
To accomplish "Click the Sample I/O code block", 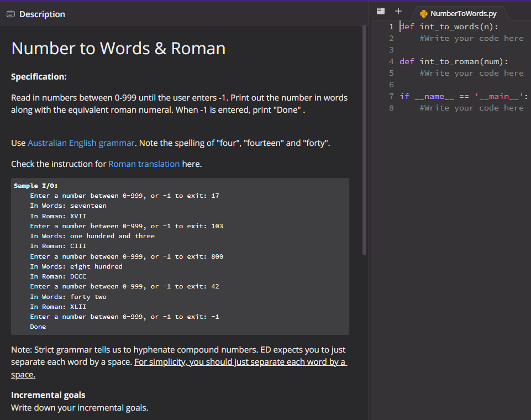I will pos(180,254).
